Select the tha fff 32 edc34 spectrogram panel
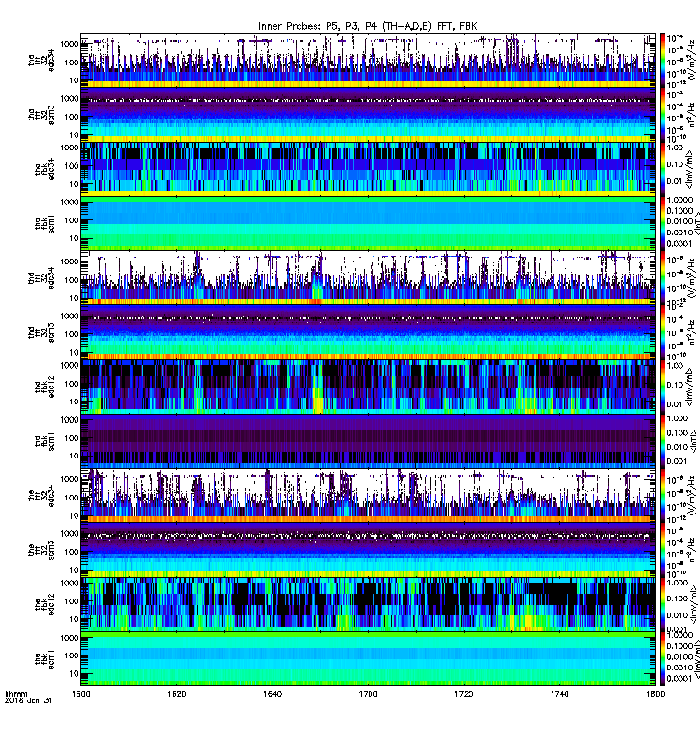 [x=368, y=60]
